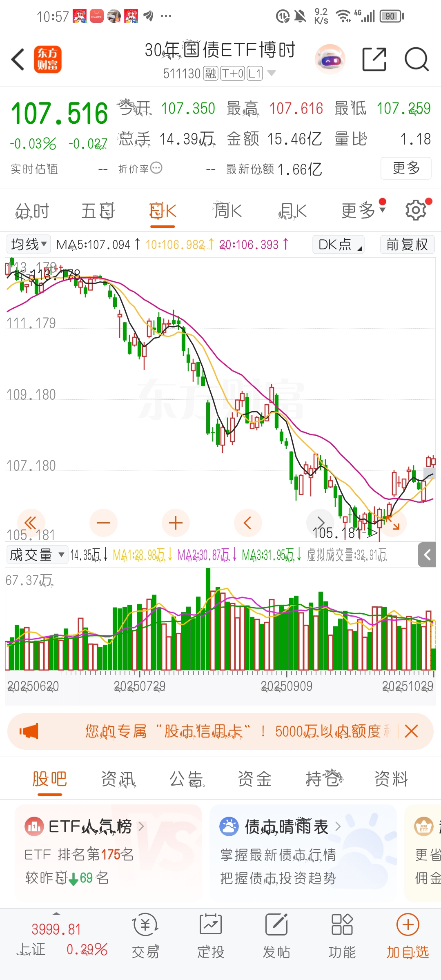Open the DK点 selector
The width and height of the screenshot is (441, 980).
pyautogui.click(x=339, y=244)
